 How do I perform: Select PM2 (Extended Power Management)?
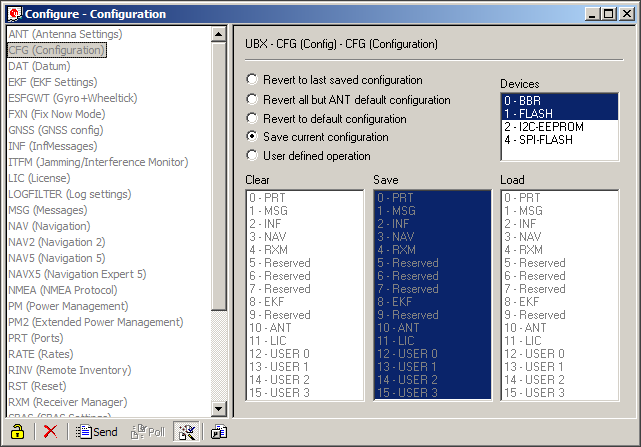point(96,322)
